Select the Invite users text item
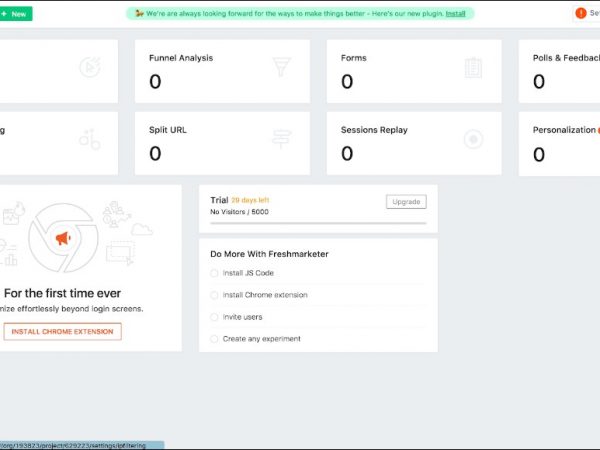This screenshot has height=450, width=600. [x=243, y=317]
